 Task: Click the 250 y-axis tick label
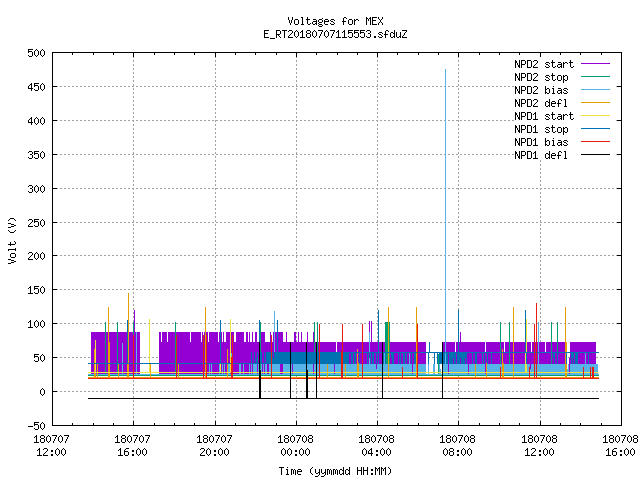pyautogui.click(x=36, y=223)
